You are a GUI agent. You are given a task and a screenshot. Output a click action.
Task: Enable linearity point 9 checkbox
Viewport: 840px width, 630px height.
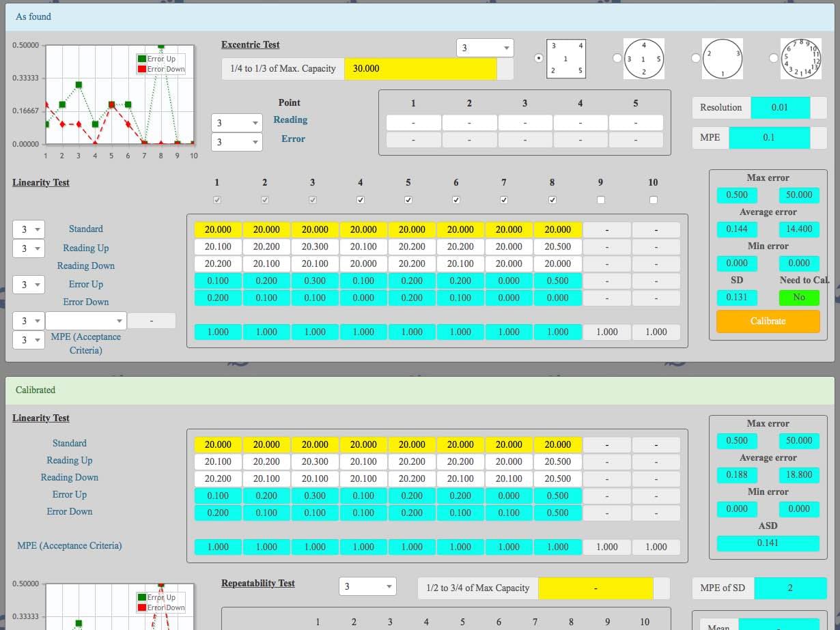(600, 200)
